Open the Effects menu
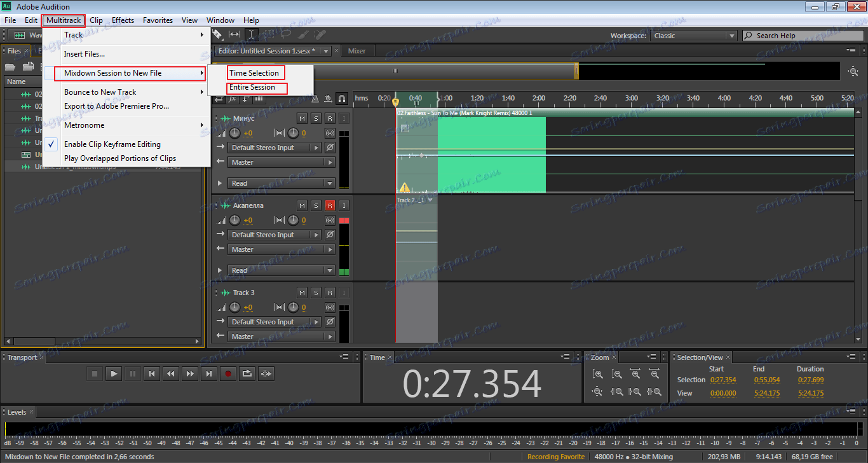 coord(123,20)
